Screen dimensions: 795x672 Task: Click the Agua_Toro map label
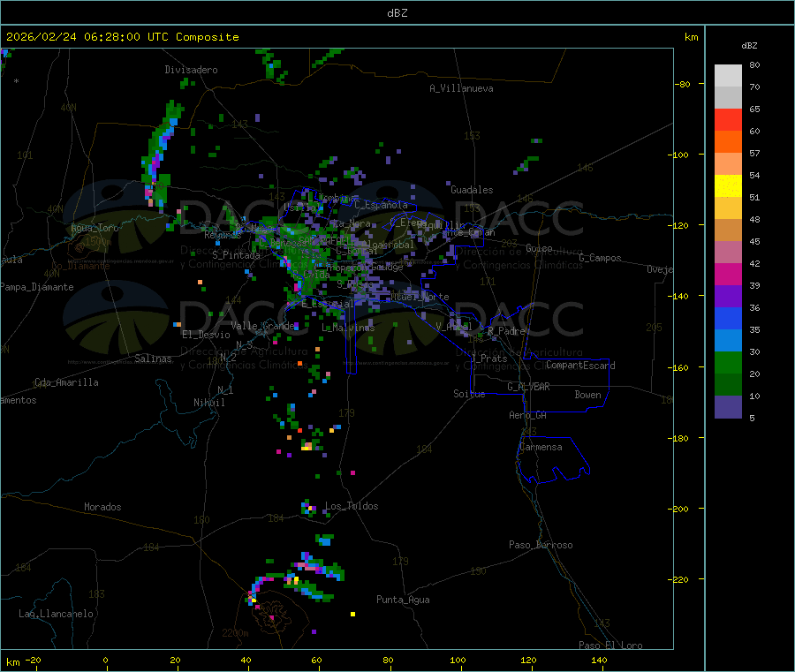pos(95,228)
